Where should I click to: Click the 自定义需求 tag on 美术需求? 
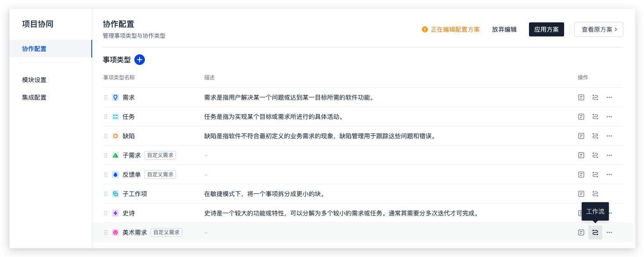[166, 232]
